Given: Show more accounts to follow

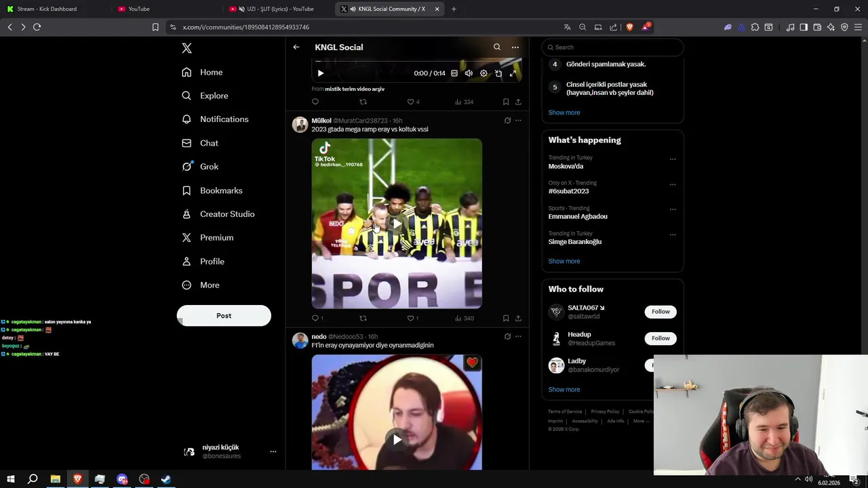Looking at the screenshot, I should pyautogui.click(x=564, y=390).
